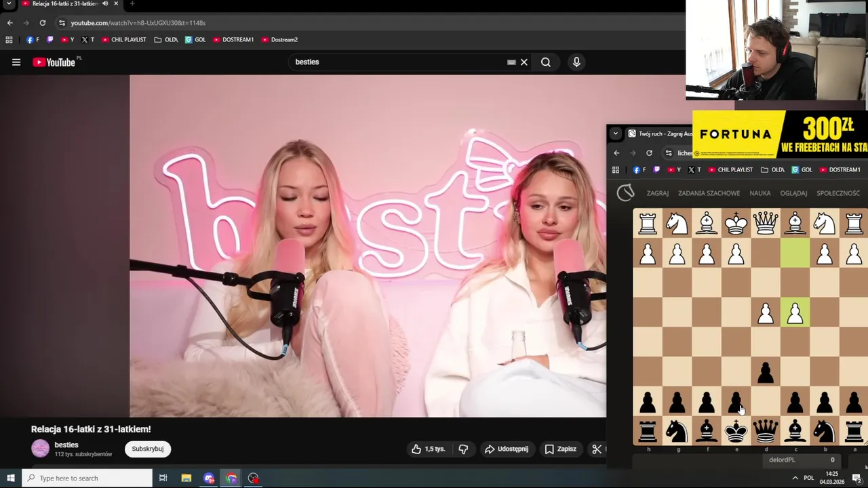Open the X T bookmark in YouTube window

(87, 40)
